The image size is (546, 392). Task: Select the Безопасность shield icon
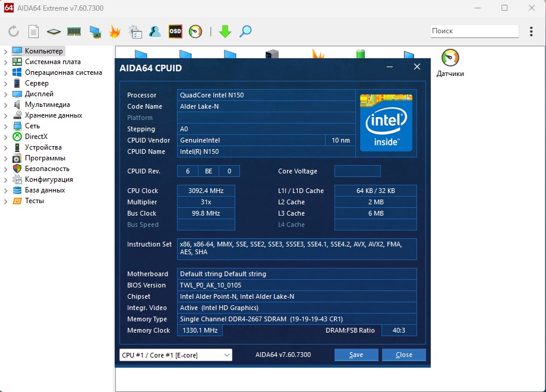pos(17,169)
